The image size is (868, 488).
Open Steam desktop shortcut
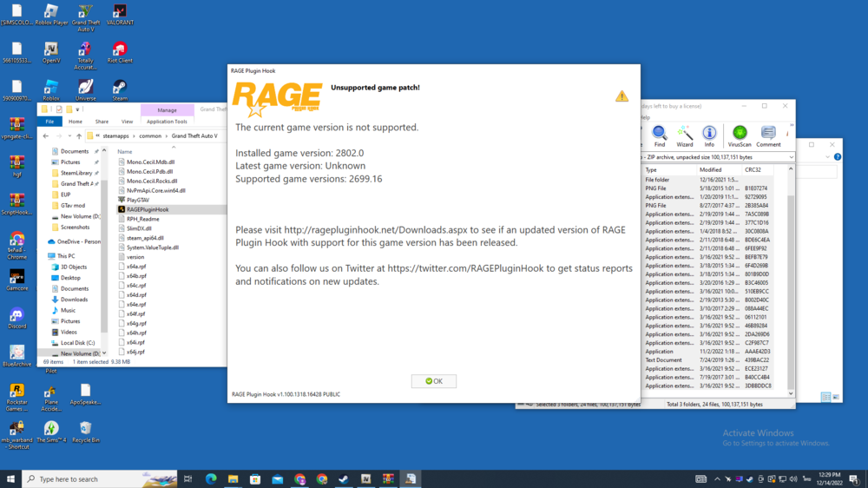[x=120, y=90]
